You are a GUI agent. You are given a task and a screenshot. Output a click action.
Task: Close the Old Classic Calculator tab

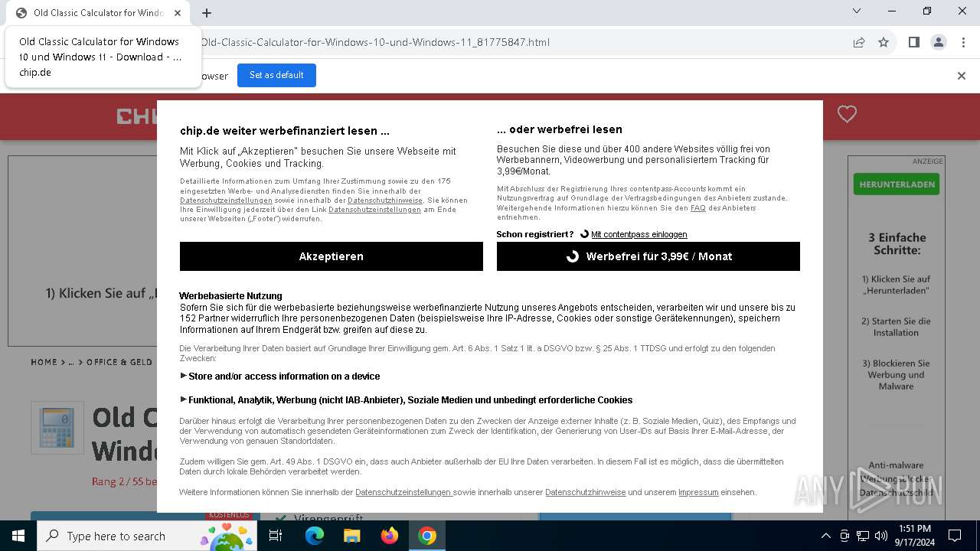(178, 13)
